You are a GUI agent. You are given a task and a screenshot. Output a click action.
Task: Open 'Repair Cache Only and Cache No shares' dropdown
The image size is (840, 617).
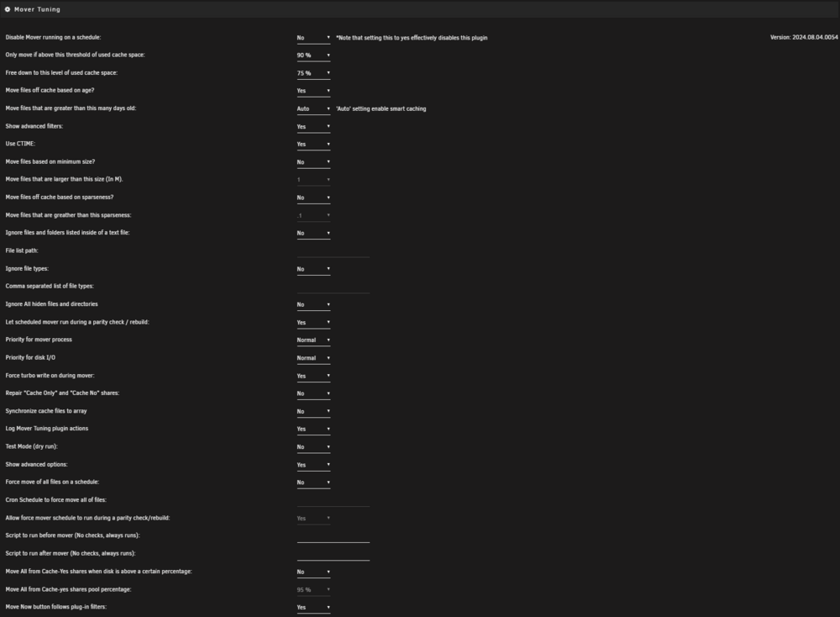[x=313, y=393]
